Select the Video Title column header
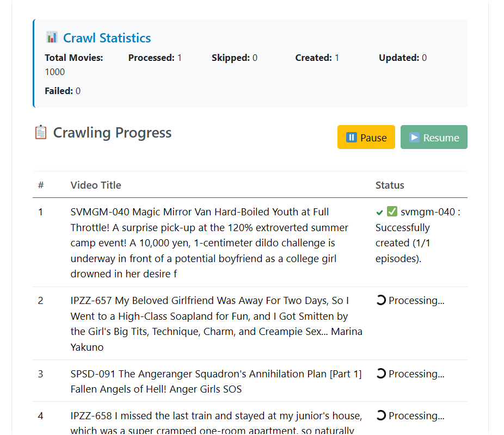The image size is (504, 435). (96, 185)
